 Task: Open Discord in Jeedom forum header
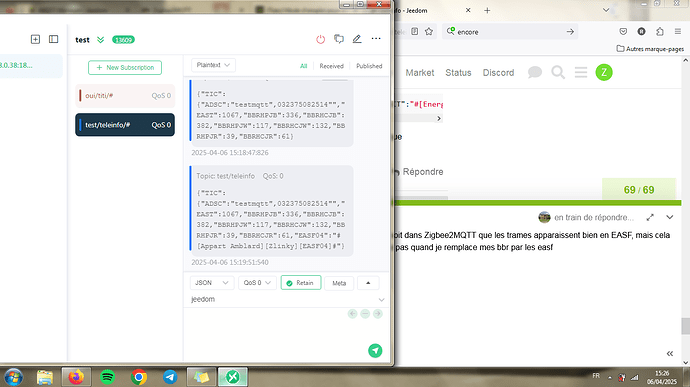(x=498, y=73)
